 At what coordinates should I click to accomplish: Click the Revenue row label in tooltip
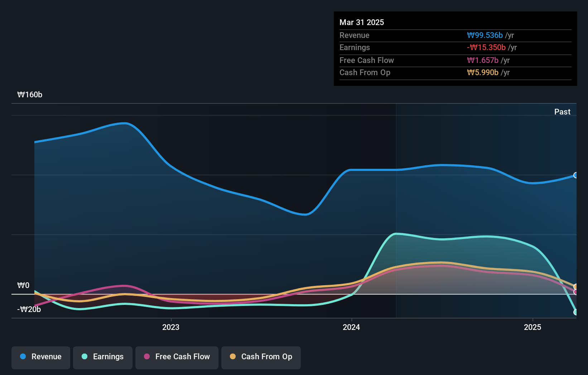coord(355,35)
